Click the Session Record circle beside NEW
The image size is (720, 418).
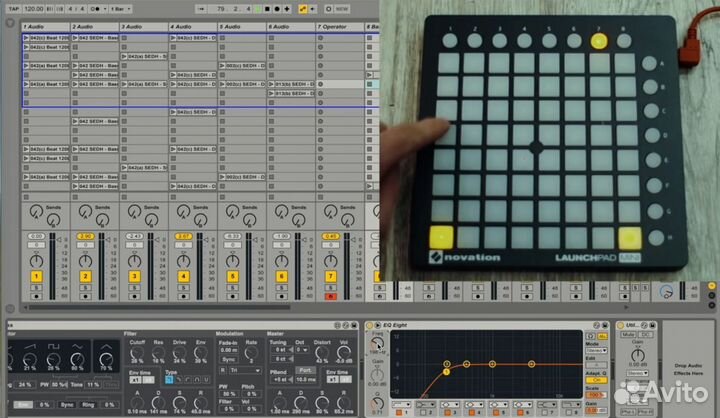tap(328, 9)
